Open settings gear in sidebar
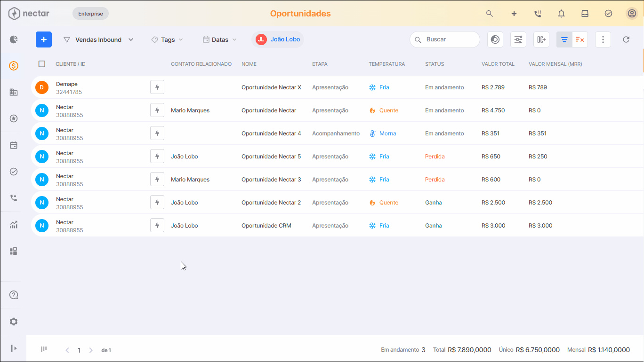 pos(14,322)
